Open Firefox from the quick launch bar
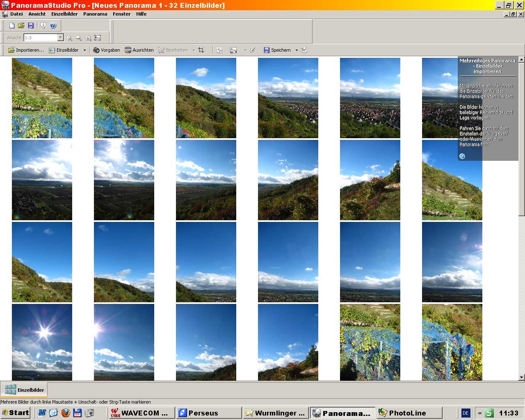Image resolution: width=525 pixels, height=420 pixels. click(66, 413)
